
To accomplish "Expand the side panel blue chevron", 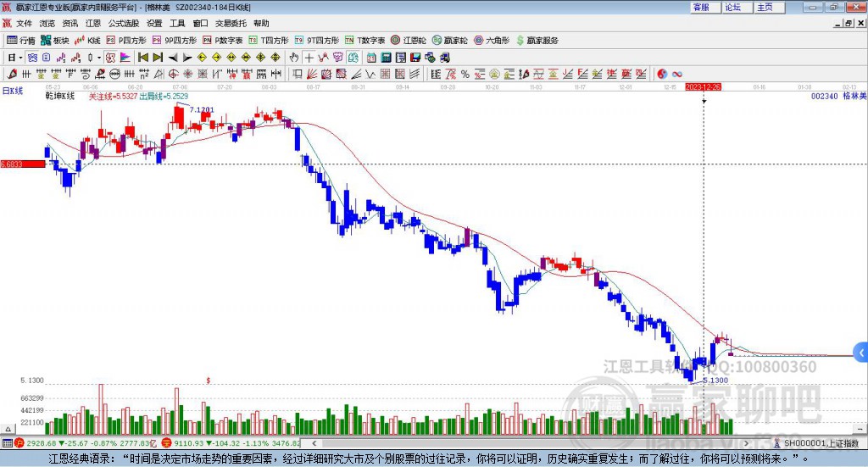I will (x=861, y=353).
